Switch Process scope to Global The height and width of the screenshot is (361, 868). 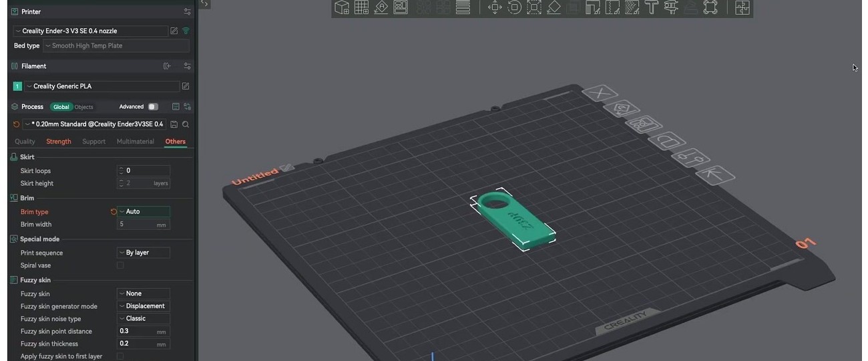pos(61,107)
